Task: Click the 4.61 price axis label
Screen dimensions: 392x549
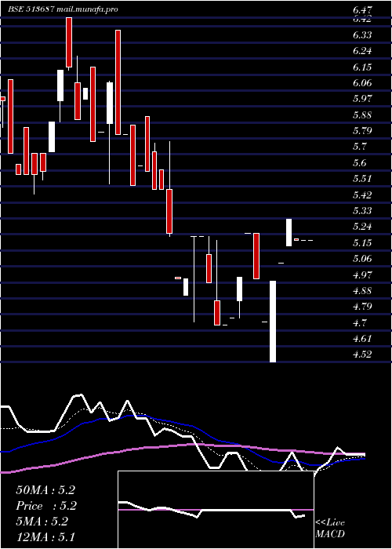Action: 362,339
